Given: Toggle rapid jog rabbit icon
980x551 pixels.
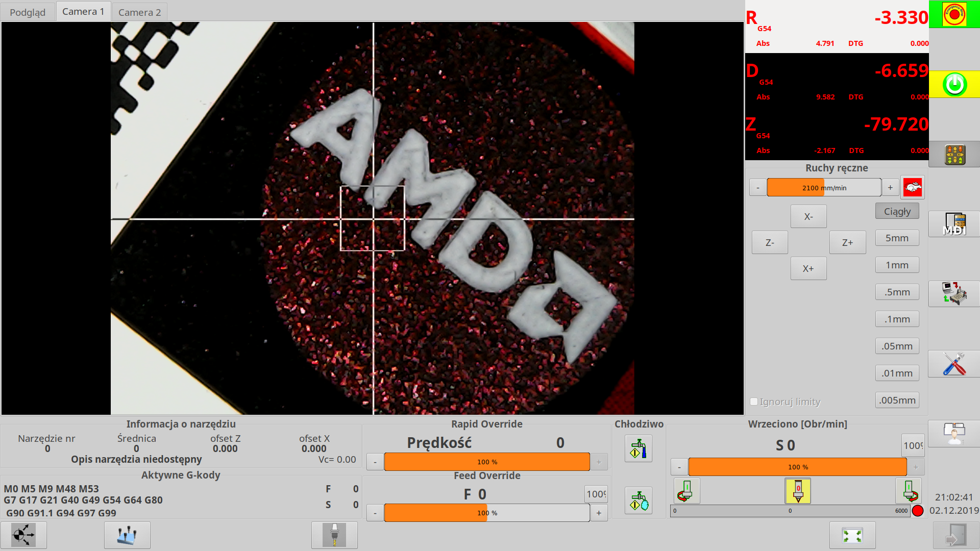Looking at the screenshot, I should (913, 187).
